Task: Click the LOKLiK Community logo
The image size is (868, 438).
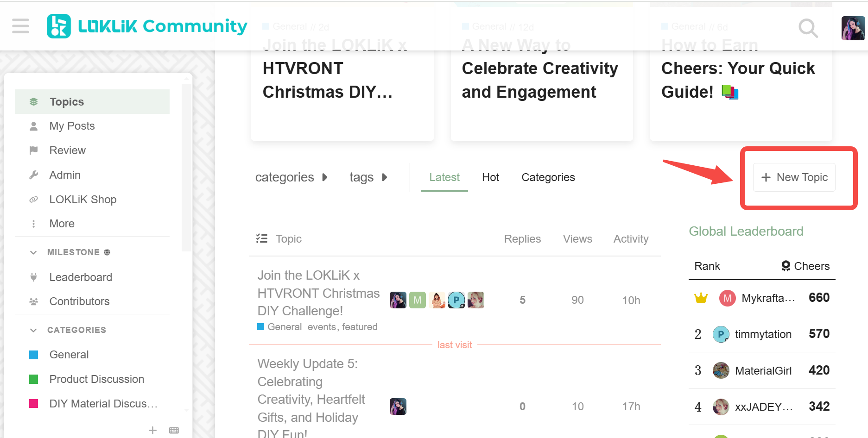Action: pos(147,26)
